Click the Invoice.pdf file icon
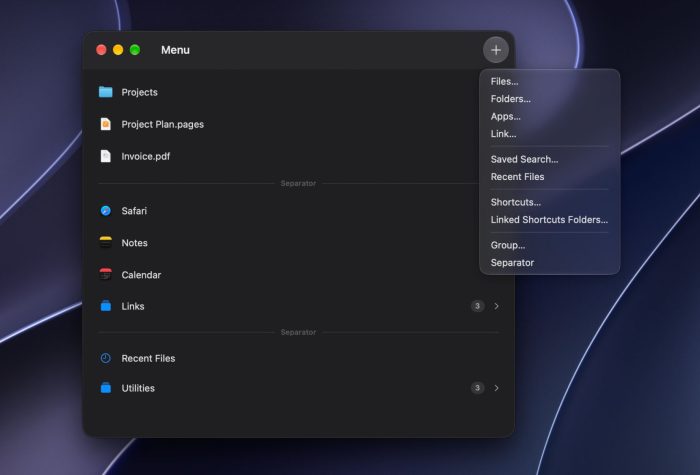This screenshot has width=700, height=475. 105,156
